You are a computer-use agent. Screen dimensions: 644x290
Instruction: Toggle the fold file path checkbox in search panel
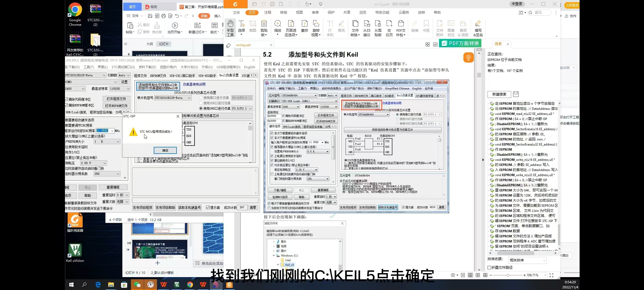(489, 267)
